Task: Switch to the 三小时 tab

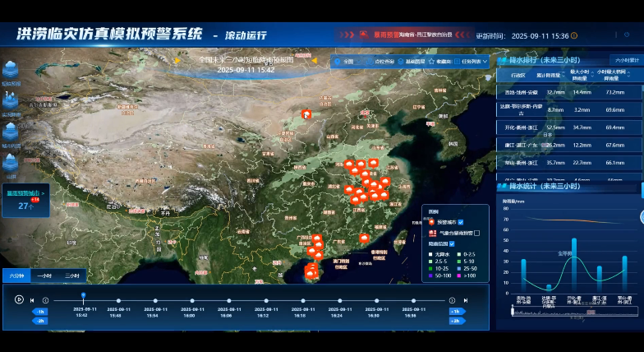Action: point(71,276)
